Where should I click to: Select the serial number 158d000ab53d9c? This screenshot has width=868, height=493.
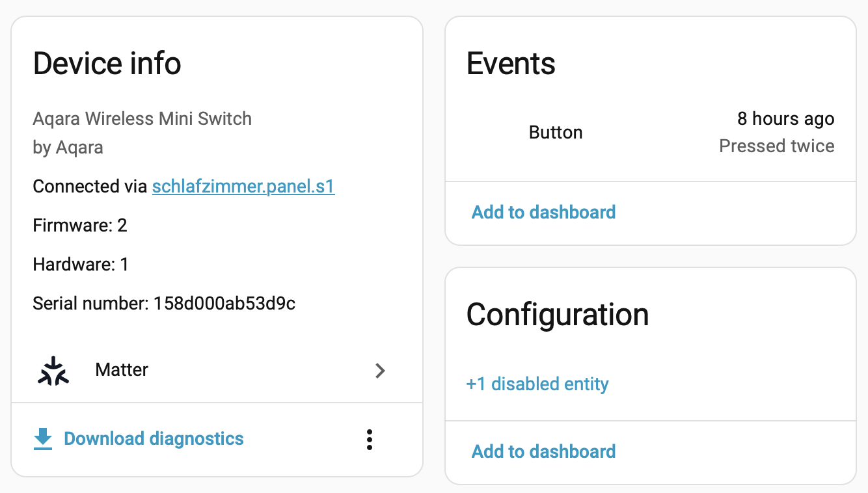click(x=224, y=303)
